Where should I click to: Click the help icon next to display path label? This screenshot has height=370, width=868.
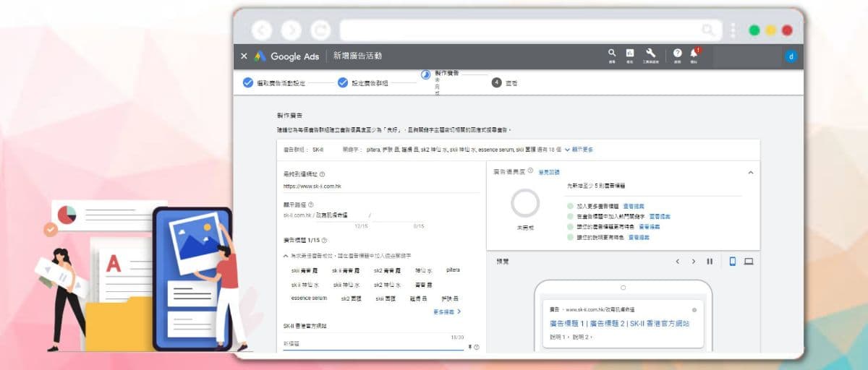[311, 205]
